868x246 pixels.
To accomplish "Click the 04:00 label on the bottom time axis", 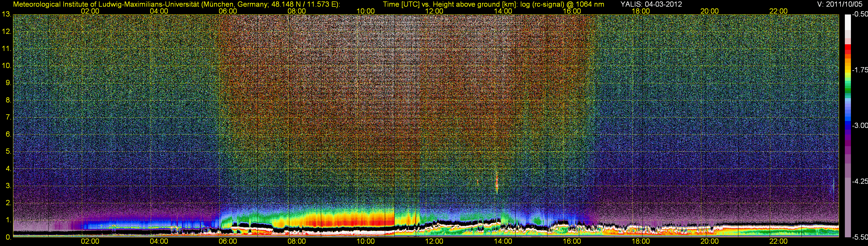I will pyautogui.click(x=159, y=242).
